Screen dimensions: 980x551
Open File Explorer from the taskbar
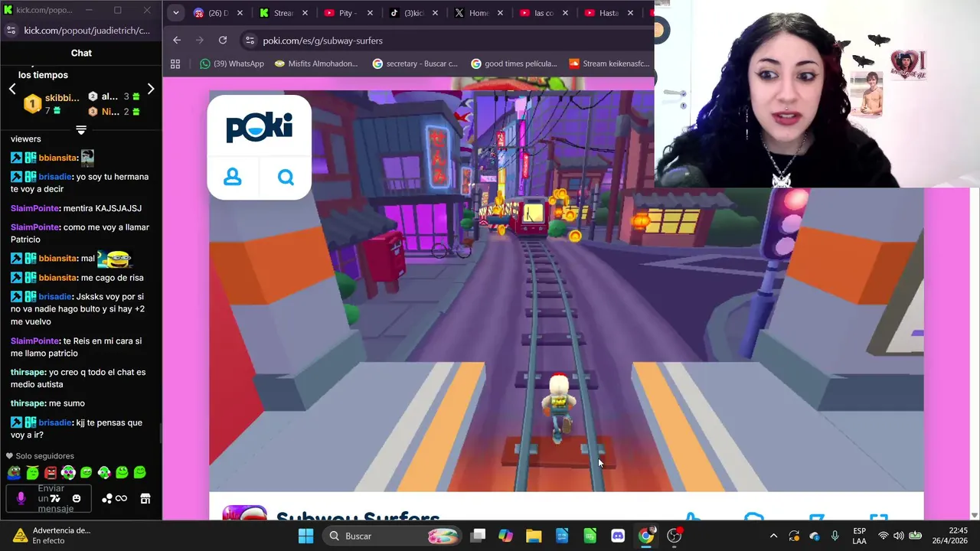534,536
